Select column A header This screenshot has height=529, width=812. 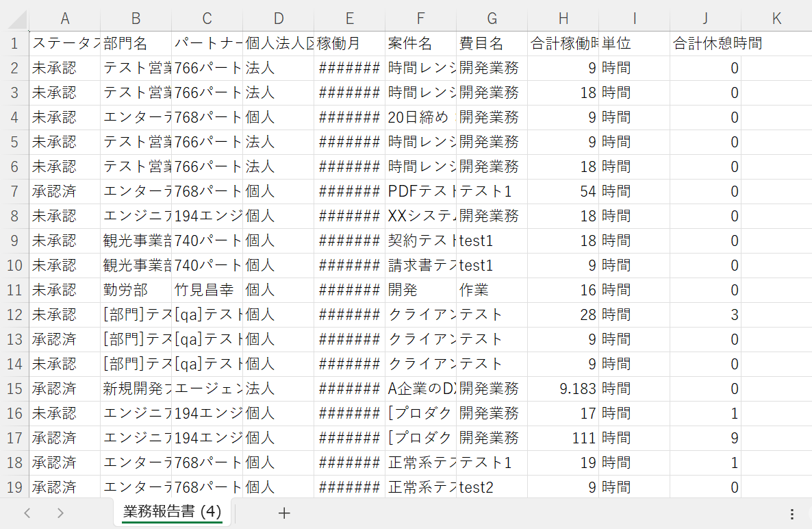(x=65, y=19)
